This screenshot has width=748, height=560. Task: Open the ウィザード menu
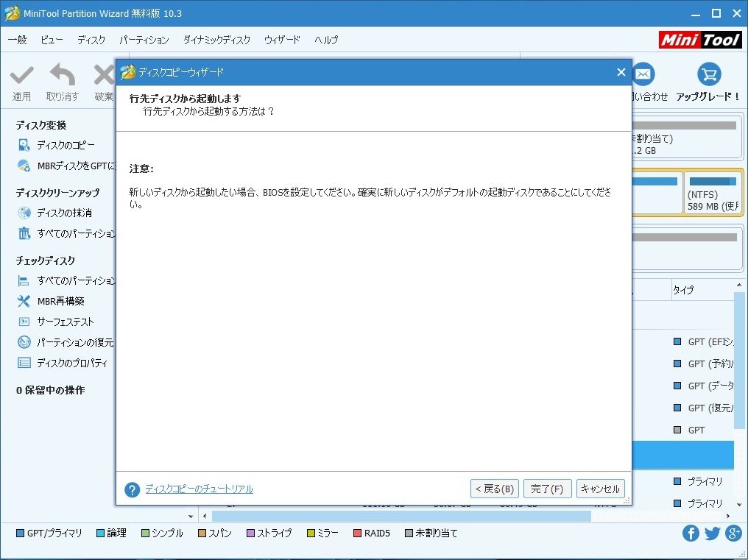tap(282, 40)
